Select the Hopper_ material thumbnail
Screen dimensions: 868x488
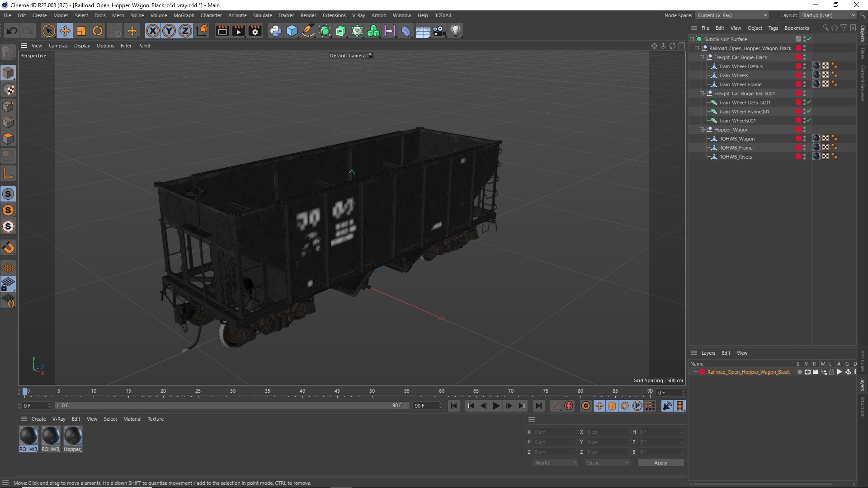(72, 439)
